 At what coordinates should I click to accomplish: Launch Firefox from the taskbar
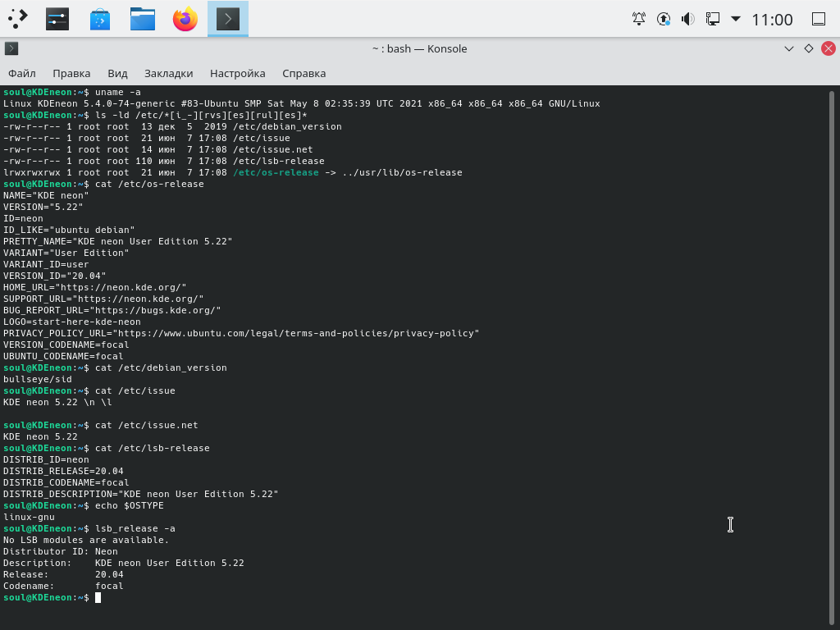point(185,19)
